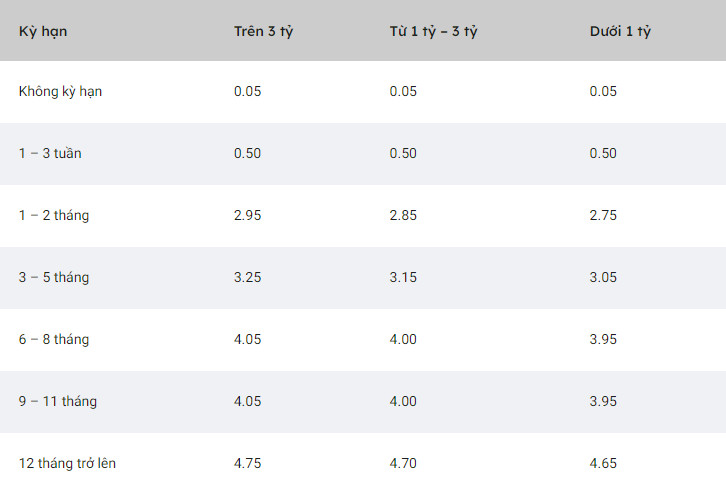The height and width of the screenshot is (495, 726).
Task: Click the 3.05 rate cell
Action: point(603,277)
